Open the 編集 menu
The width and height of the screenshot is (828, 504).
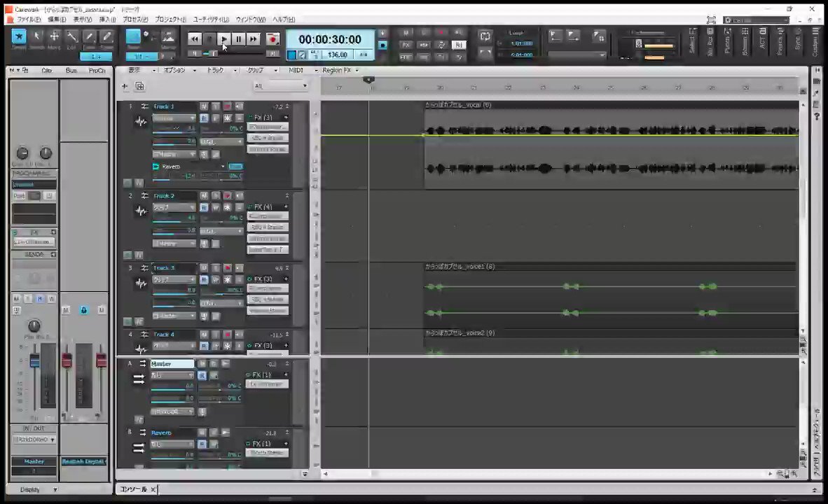click(57, 20)
